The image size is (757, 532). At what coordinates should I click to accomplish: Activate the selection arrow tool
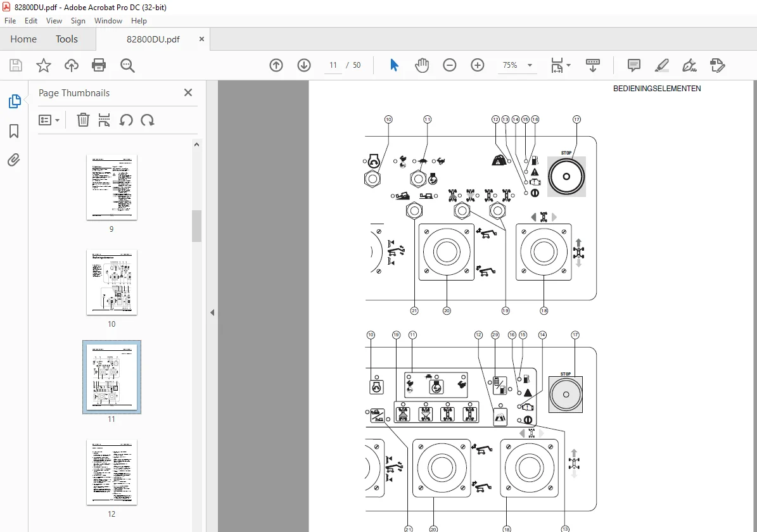click(394, 65)
